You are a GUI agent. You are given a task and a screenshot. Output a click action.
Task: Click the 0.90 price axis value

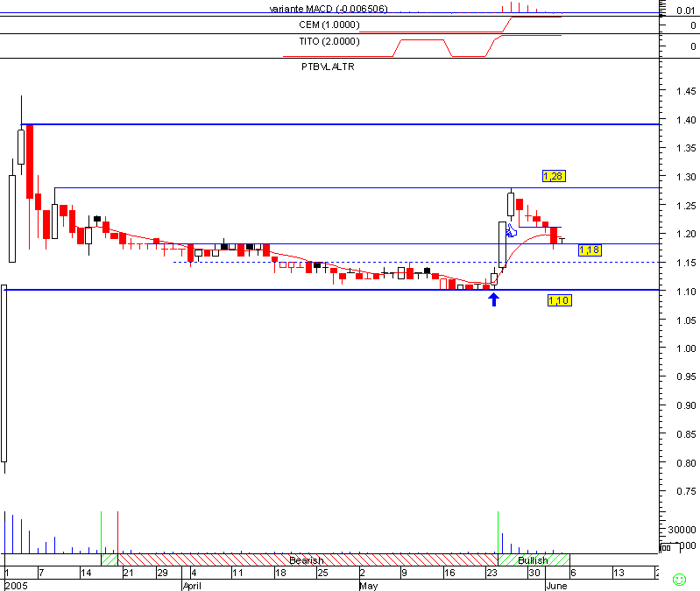[x=686, y=405]
